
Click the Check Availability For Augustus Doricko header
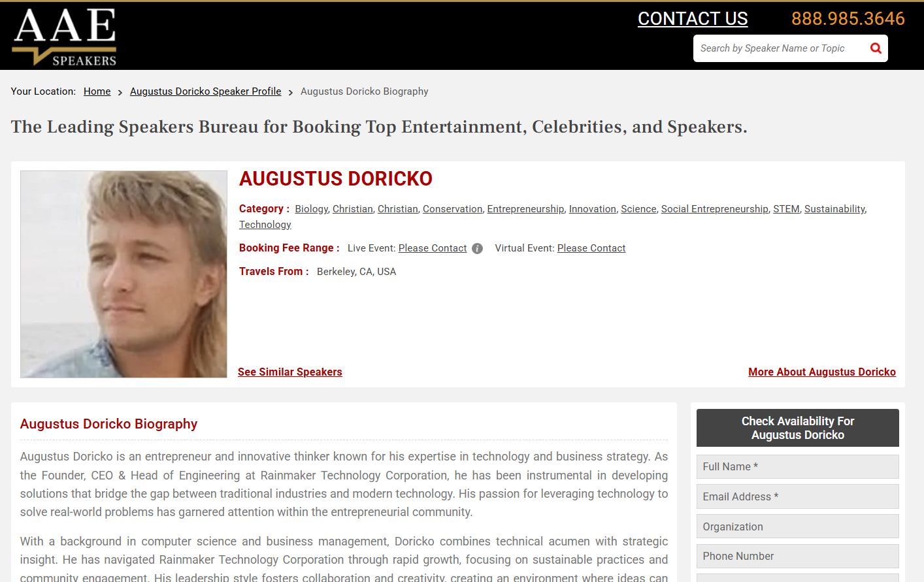(797, 428)
